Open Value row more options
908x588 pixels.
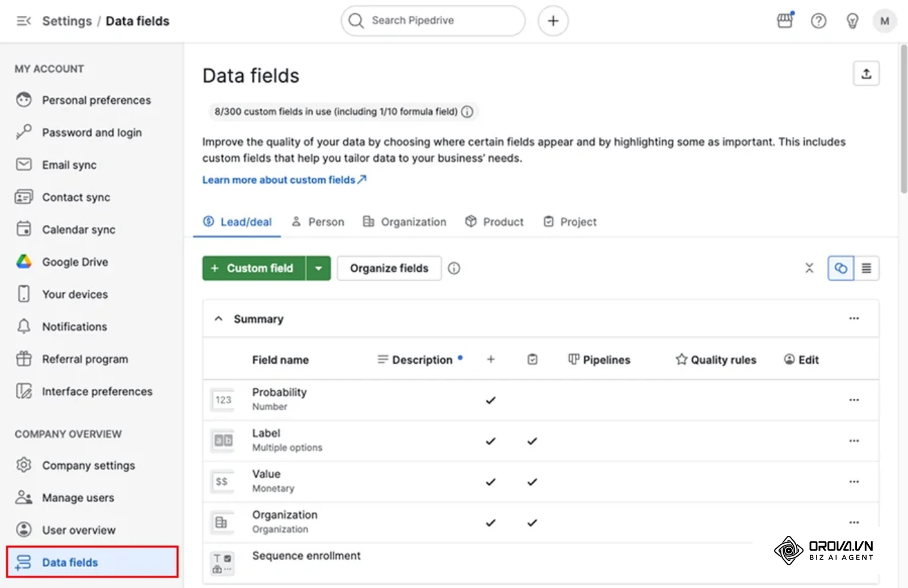[854, 482]
